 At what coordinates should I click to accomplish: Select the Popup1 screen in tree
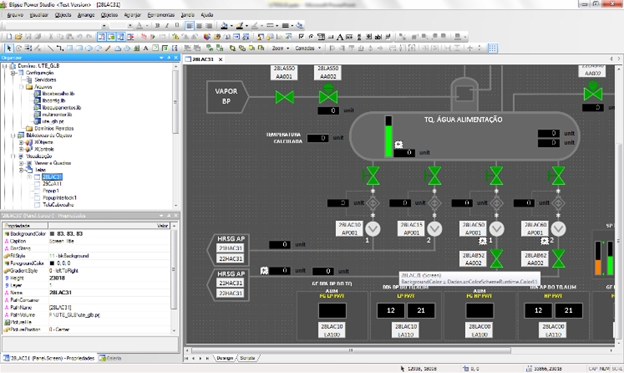(51, 191)
